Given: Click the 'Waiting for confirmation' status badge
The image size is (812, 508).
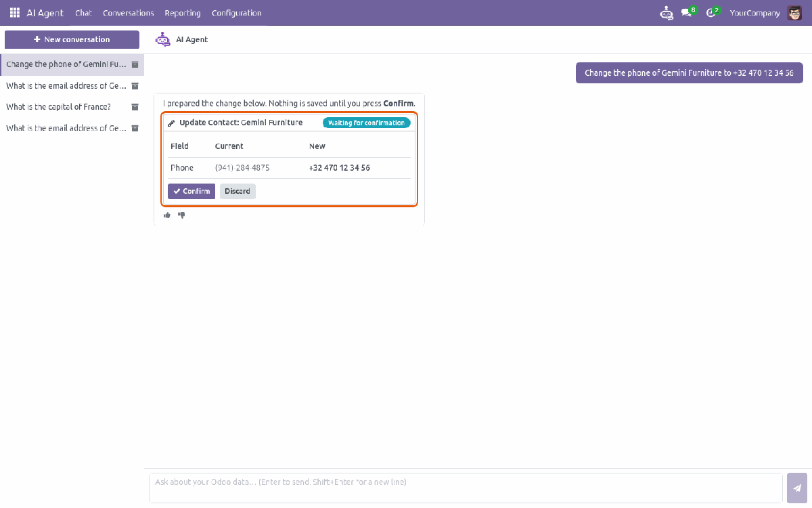Looking at the screenshot, I should [367, 123].
